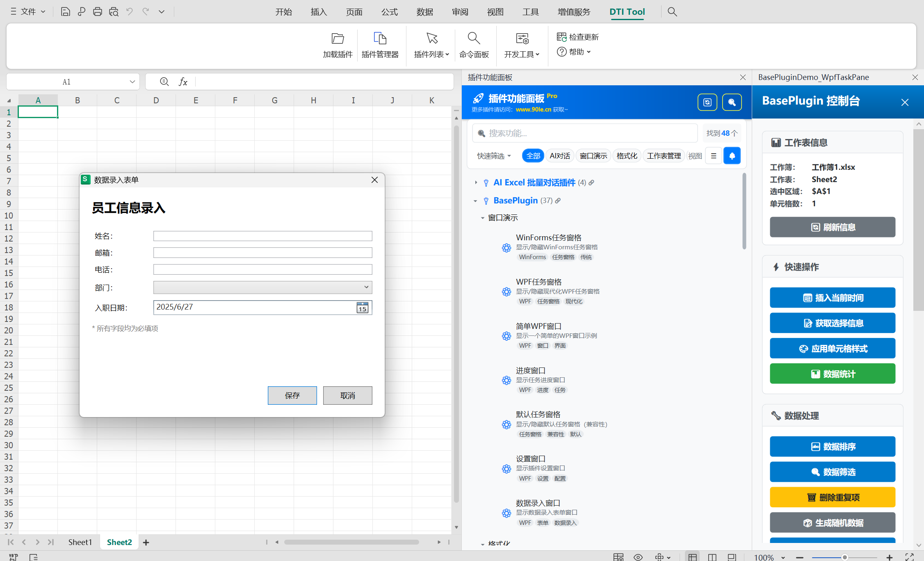Click the 保存 button in dialog
Viewport: 924px width, 561px height.
point(292,395)
